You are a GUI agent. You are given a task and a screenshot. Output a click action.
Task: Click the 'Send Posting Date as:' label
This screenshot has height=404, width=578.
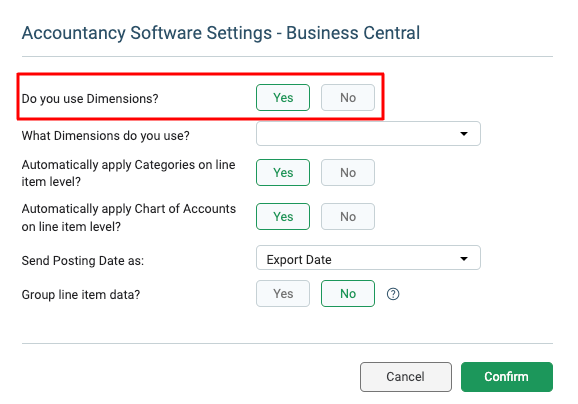[x=83, y=261]
